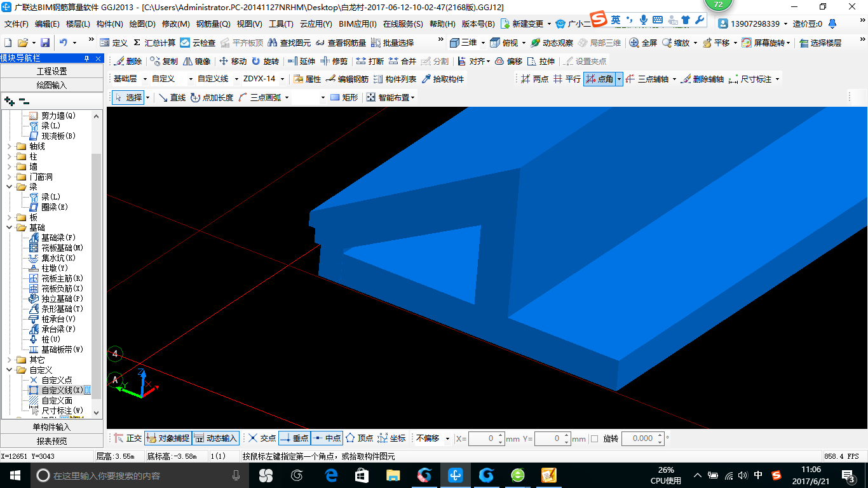Viewport: 868px width, 488px height.
Task: Toggle 正交 orthogonal mode
Action: point(128,438)
